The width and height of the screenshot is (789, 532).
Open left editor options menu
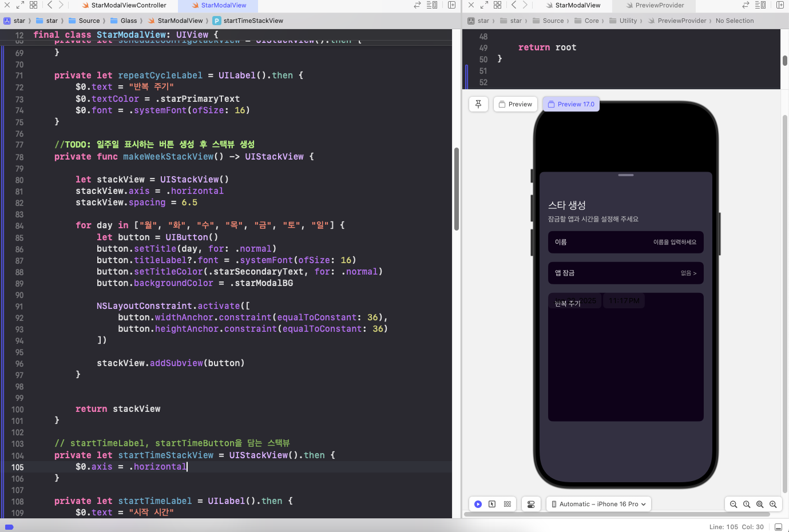(432, 5)
